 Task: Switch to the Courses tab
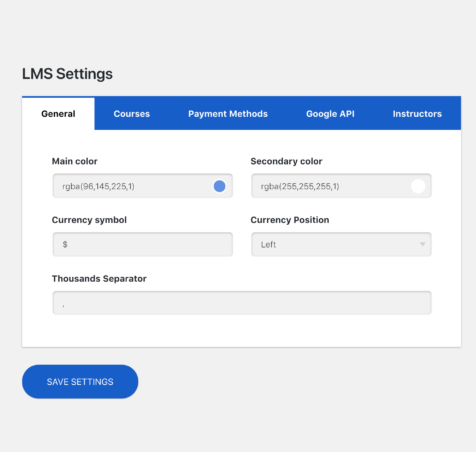click(132, 113)
